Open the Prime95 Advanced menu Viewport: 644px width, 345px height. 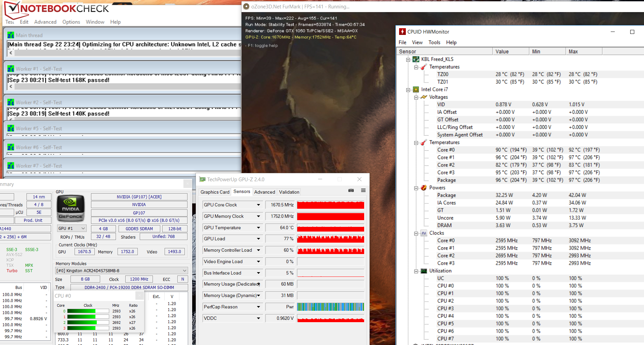tap(45, 22)
